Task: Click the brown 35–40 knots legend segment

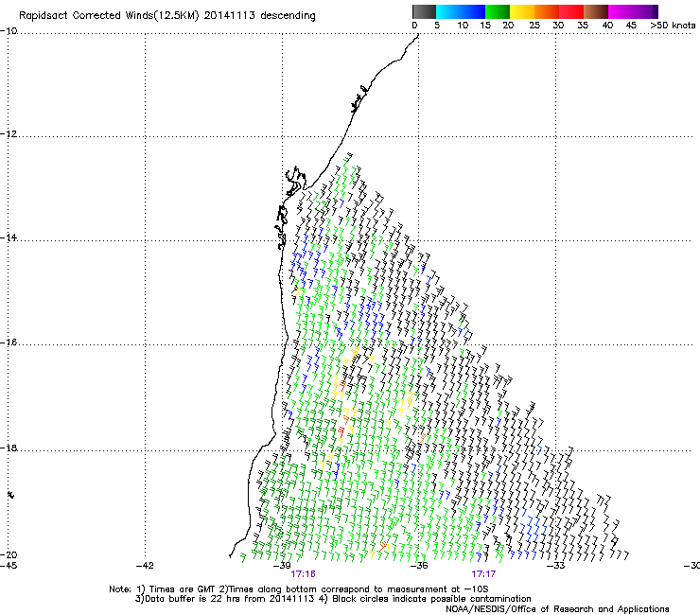Action: 596,11
